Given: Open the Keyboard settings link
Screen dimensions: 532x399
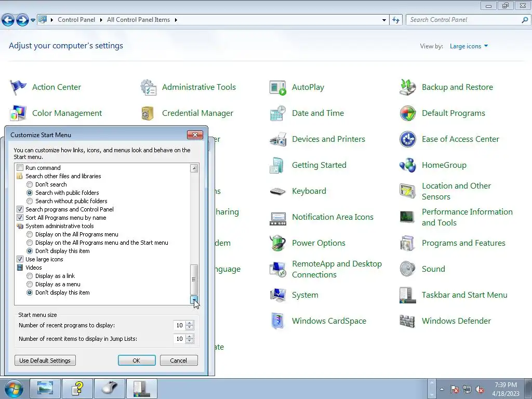Looking at the screenshot, I should [309, 191].
